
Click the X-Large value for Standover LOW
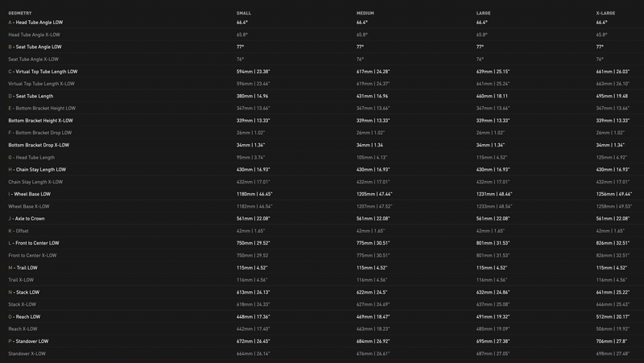(612, 341)
